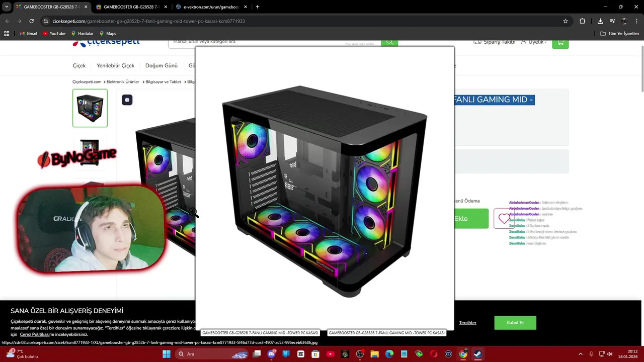Viewport: 644px width, 362px height.
Task: Switch to the second GAMEBOOSTER GB-G2852B tab
Action: (x=130, y=7)
